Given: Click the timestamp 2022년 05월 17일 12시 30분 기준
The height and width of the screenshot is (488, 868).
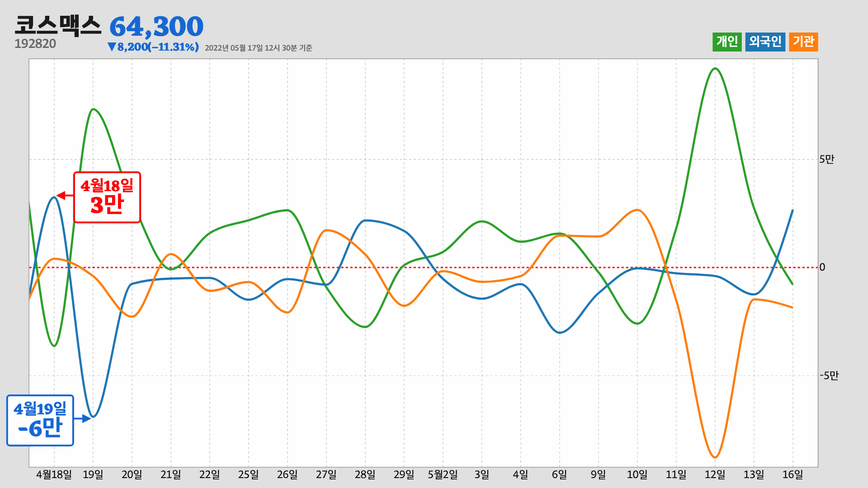Looking at the screenshot, I should [x=259, y=48].
